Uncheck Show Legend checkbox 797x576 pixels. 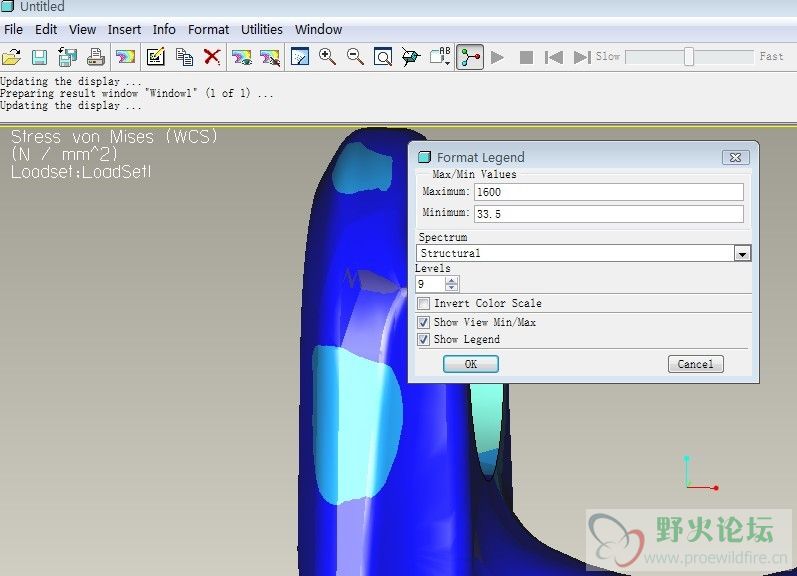point(423,340)
